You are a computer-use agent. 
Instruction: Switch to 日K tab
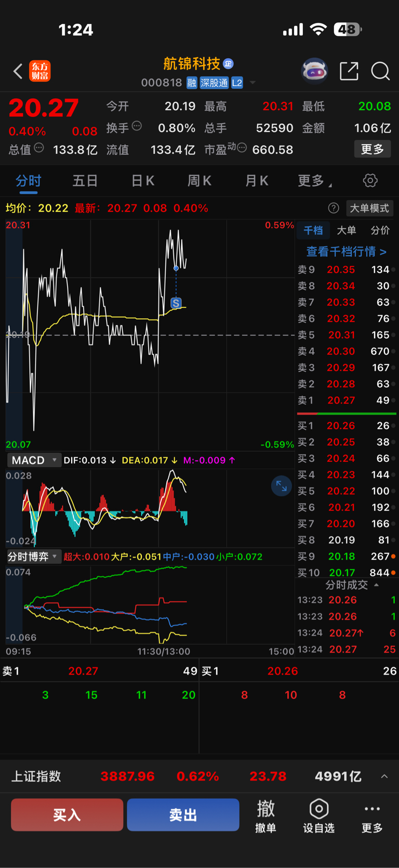click(x=142, y=180)
